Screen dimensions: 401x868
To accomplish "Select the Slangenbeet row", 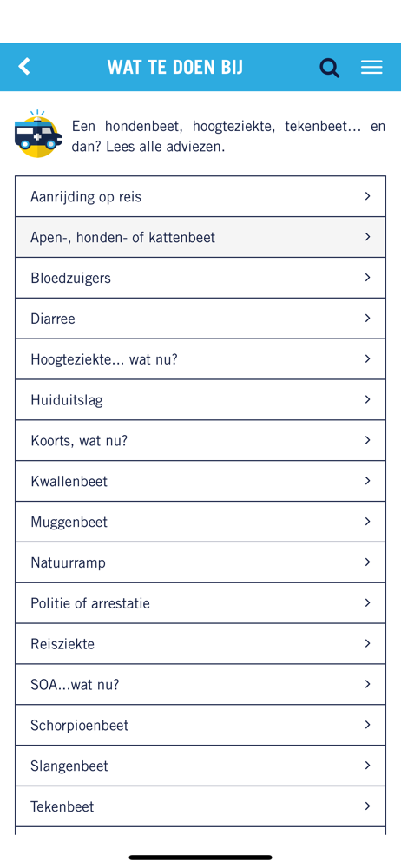I will coord(200,766).
